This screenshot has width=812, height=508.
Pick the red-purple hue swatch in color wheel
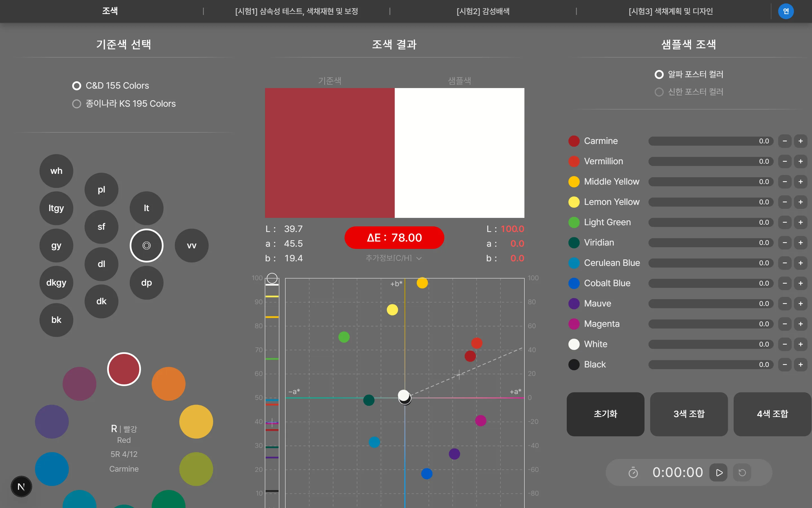(80, 384)
